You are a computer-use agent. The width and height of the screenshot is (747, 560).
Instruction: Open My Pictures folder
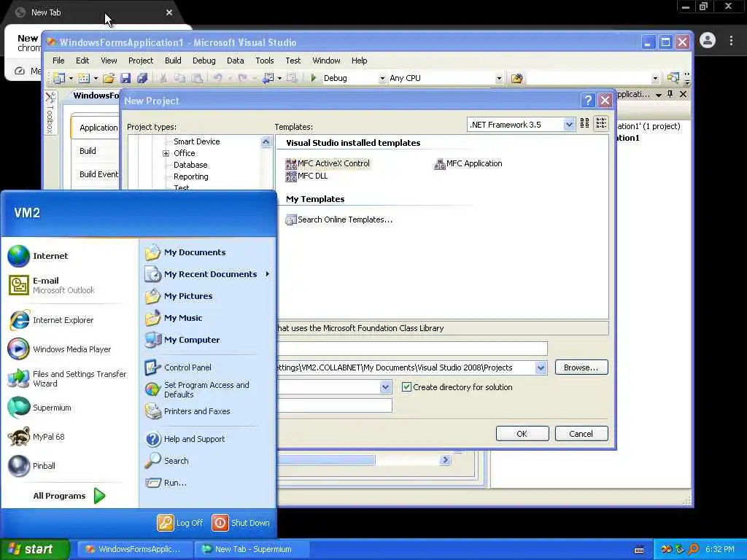click(x=179, y=296)
